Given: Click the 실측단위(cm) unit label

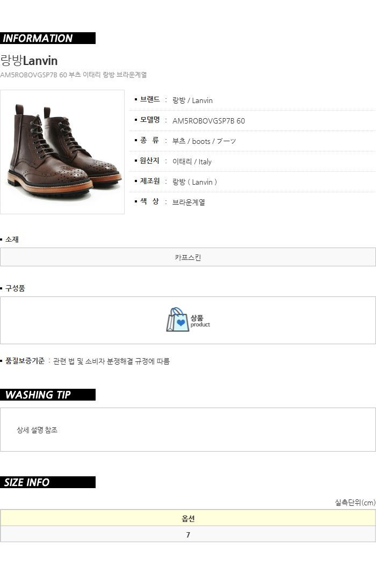Looking at the screenshot, I should click(x=355, y=502).
